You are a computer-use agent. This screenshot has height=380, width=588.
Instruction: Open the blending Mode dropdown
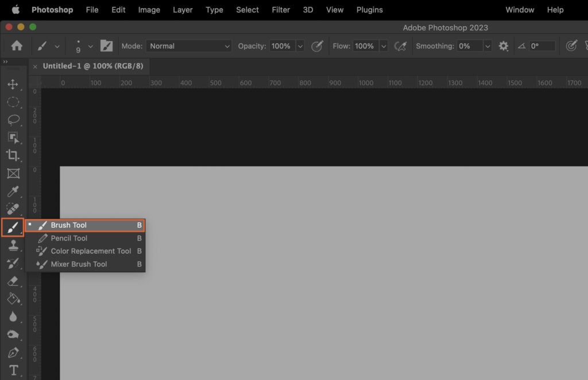click(x=188, y=46)
